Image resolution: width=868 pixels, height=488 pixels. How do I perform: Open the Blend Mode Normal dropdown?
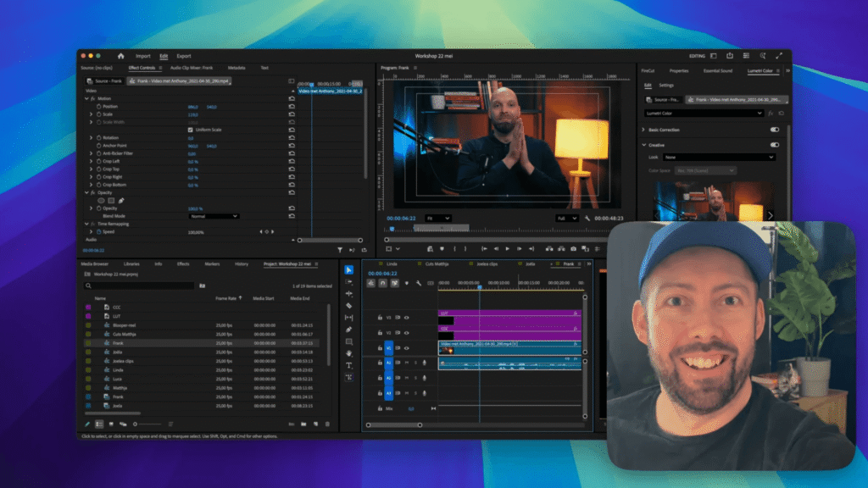tap(214, 216)
